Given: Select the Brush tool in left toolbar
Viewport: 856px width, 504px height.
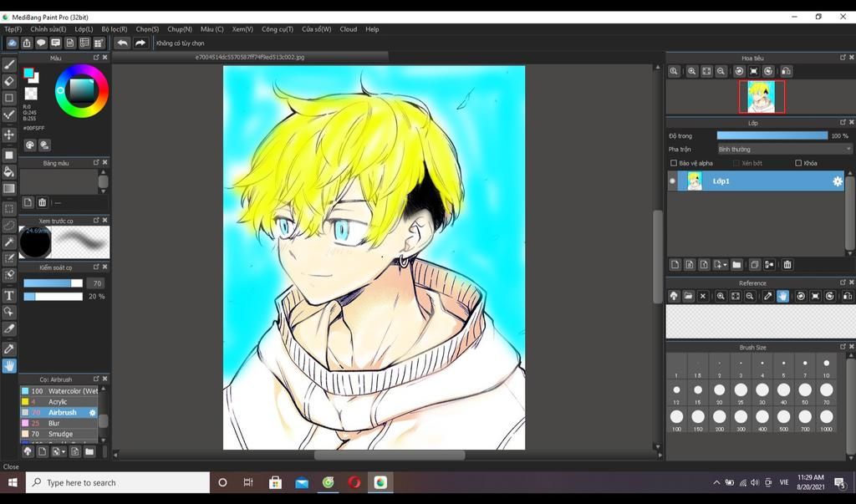Looking at the screenshot, I should click(9, 65).
